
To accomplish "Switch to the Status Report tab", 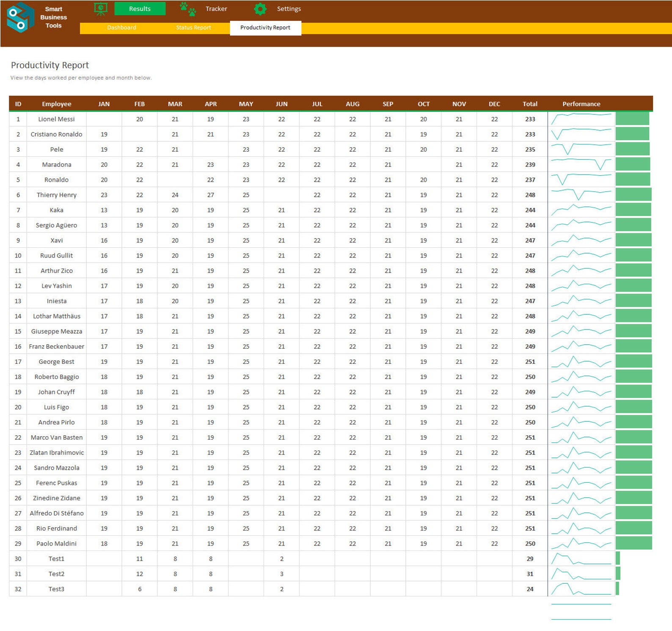I will pyautogui.click(x=193, y=28).
